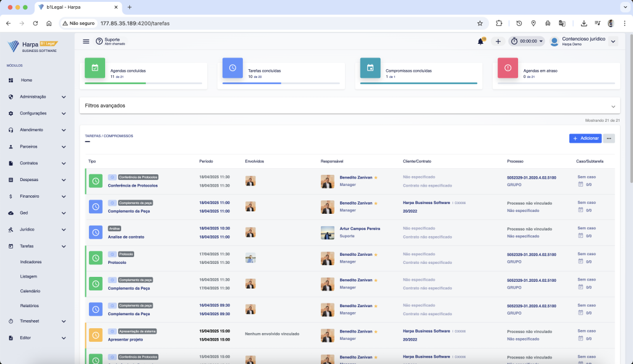Click the Home module icon
This screenshot has height=364, width=633.
tap(11, 80)
